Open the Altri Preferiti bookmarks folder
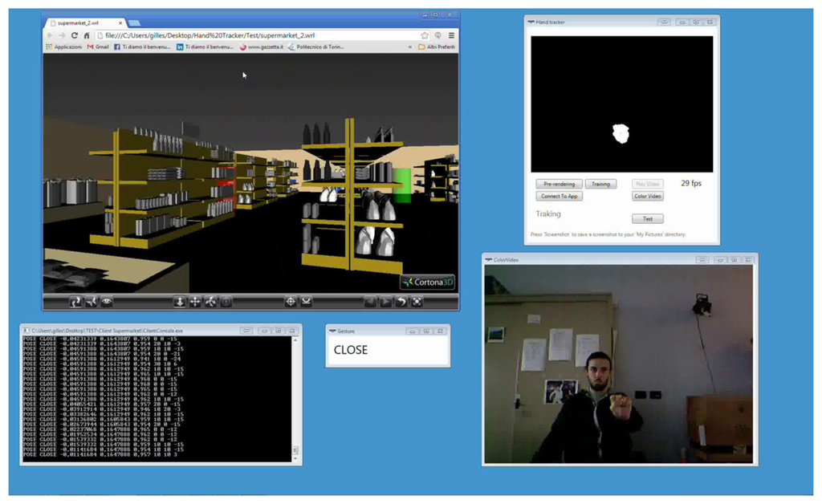Screen dimensions: 822x504 (436, 47)
